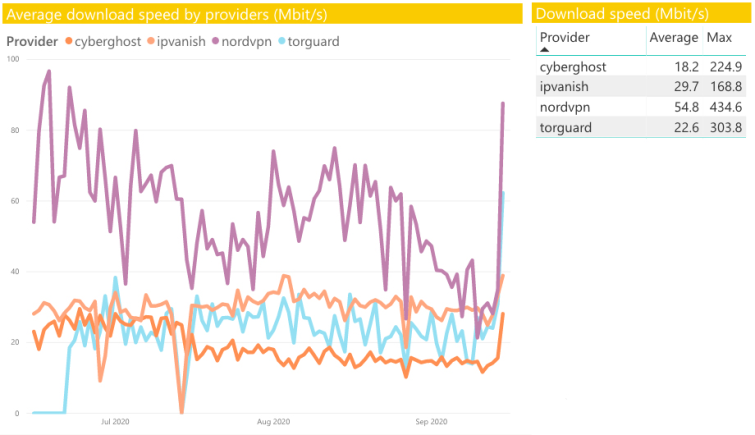The width and height of the screenshot is (755, 435).
Task: Click the nordvpn purple legend dot
Action: (215, 41)
